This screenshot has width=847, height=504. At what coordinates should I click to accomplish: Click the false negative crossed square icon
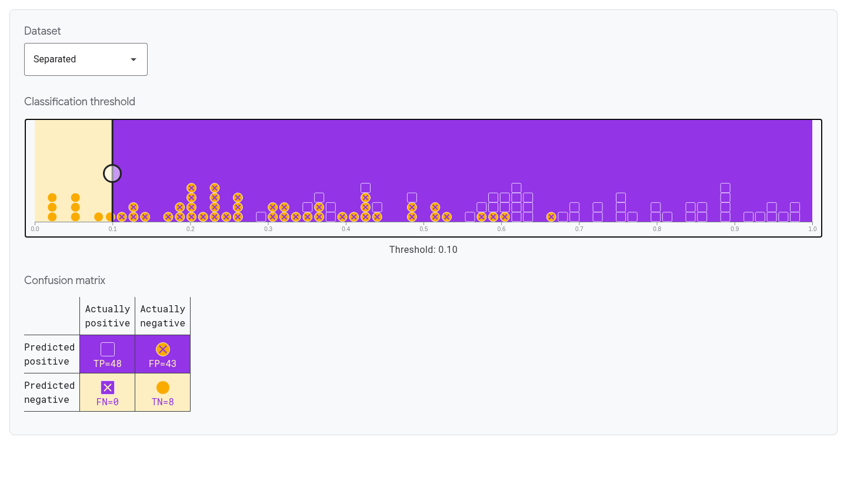pyautogui.click(x=108, y=388)
